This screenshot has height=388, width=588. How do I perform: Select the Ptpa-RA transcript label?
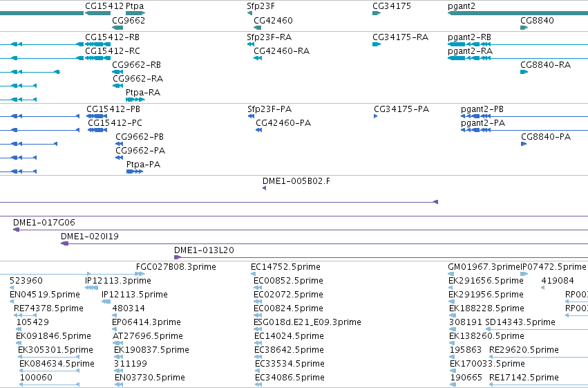[143, 93]
